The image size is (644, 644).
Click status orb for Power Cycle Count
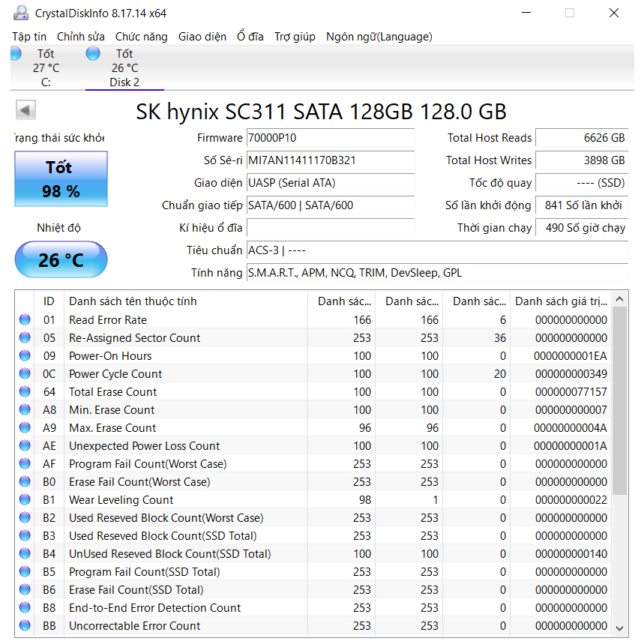click(25, 374)
